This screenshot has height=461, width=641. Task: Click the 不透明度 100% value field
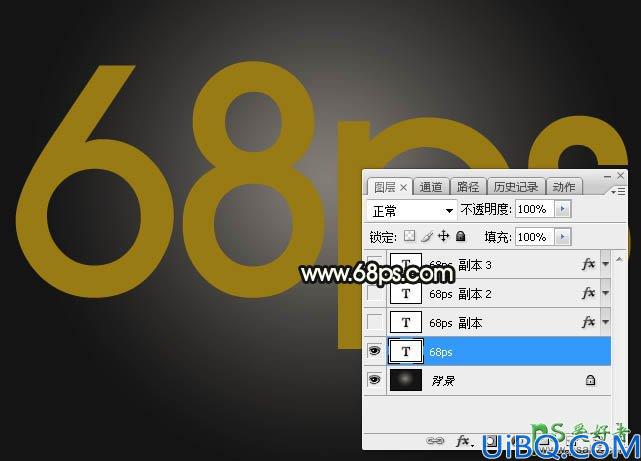pyautogui.click(x=535, y=209)
